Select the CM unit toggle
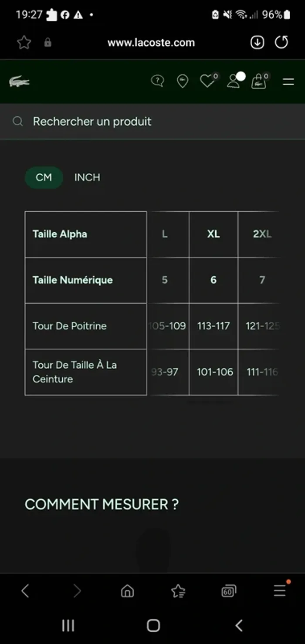This screenshot has height=644, width=305. 44,177
